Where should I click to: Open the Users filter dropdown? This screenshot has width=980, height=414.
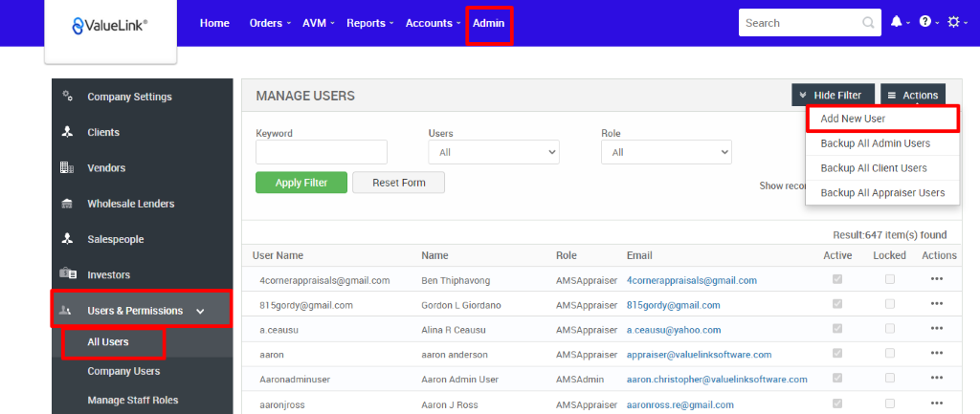pos(494,152)
